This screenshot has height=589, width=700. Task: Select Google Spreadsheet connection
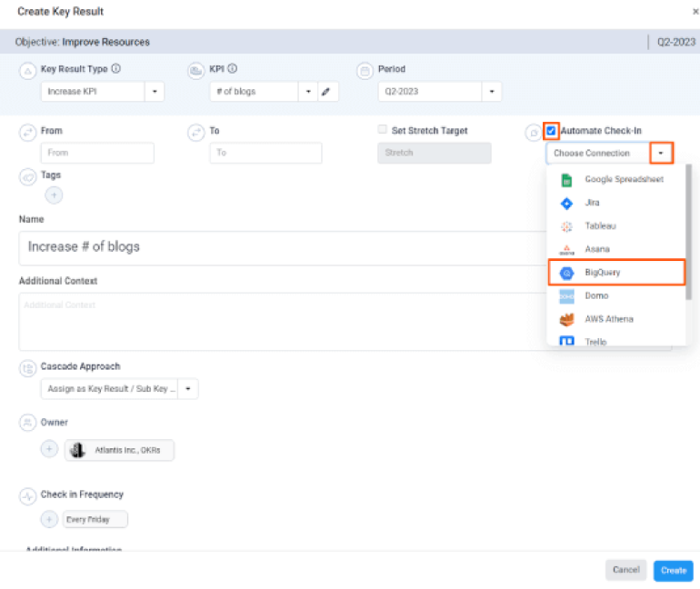pyautogui.click(x=616, y=179)
